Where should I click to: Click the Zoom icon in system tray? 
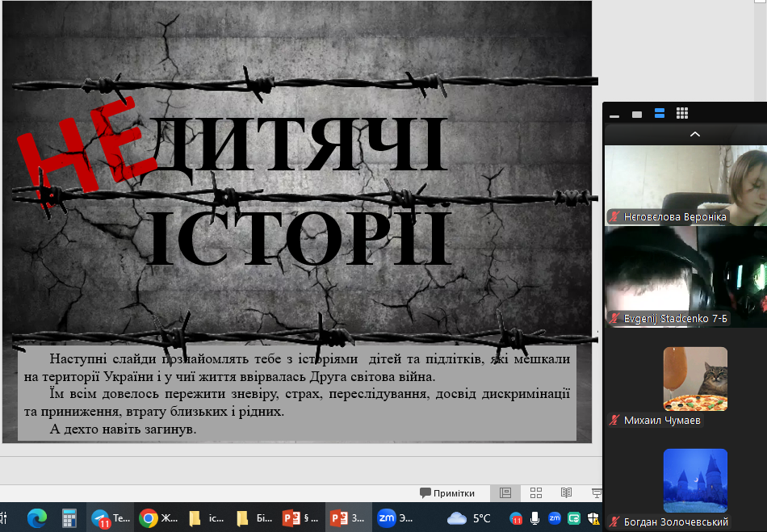point(555,517)
